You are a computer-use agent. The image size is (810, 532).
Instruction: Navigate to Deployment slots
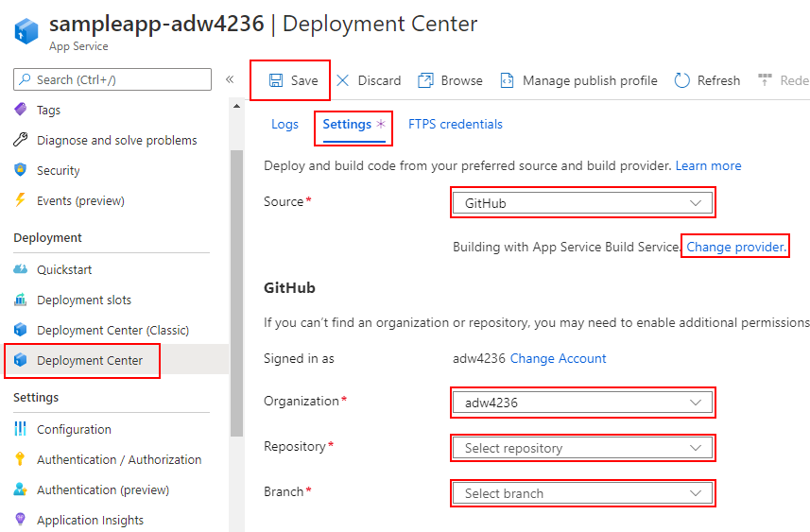[84, 300]
